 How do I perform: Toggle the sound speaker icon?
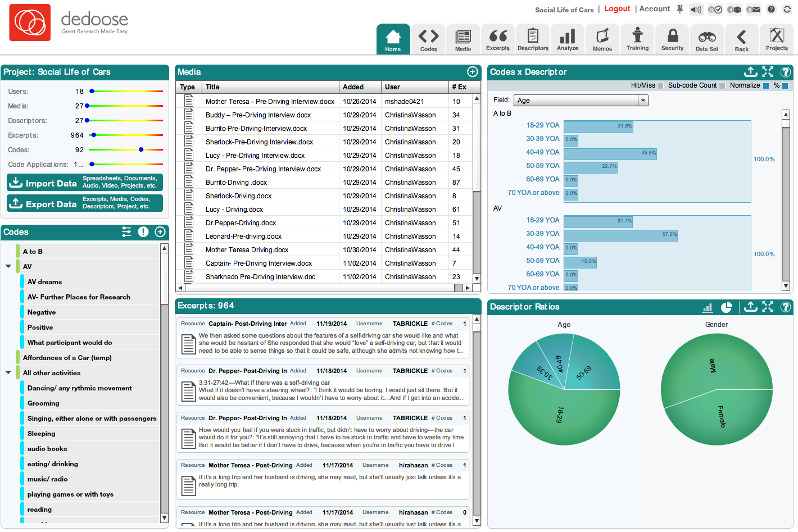pos(696,10)
